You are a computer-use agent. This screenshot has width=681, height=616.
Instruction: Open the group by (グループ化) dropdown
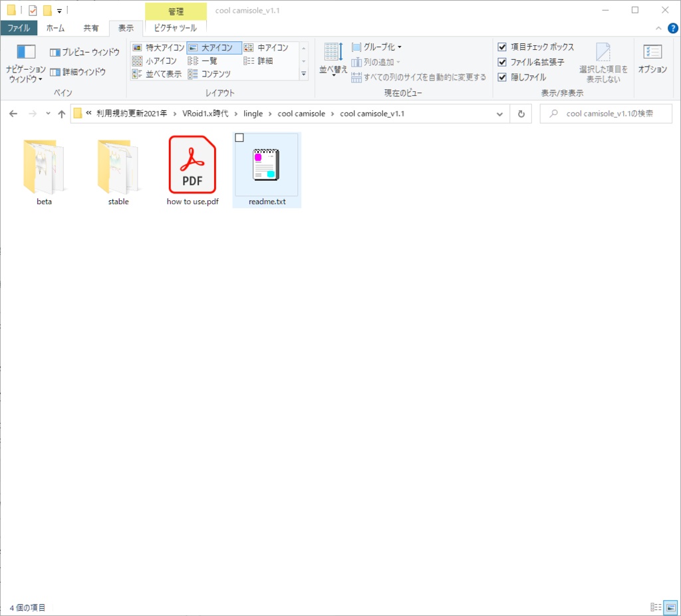coord(376,47)
